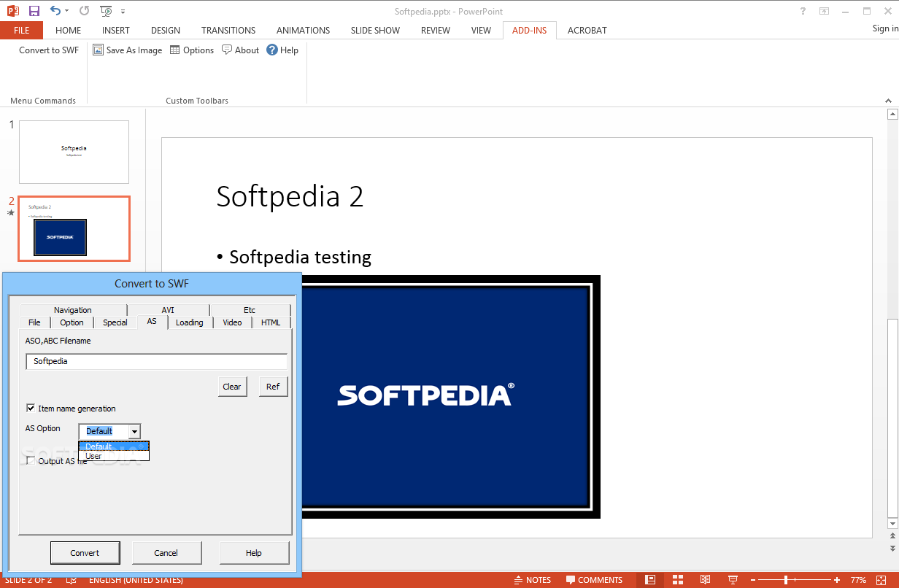
Task: Select Default in AS Option list
Action: 114,446
